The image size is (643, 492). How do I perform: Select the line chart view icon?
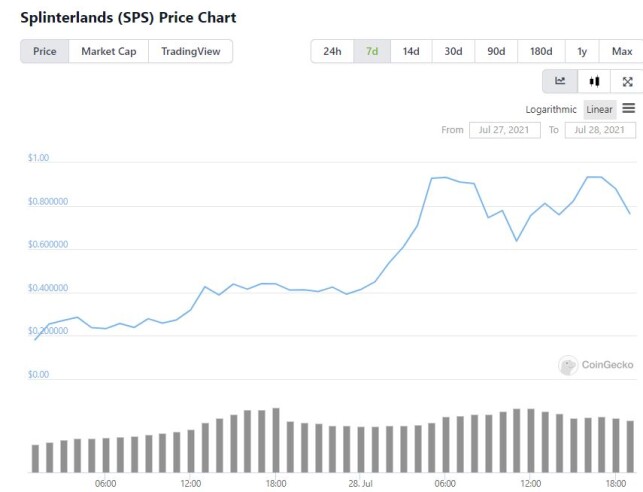tap(560, 81)
